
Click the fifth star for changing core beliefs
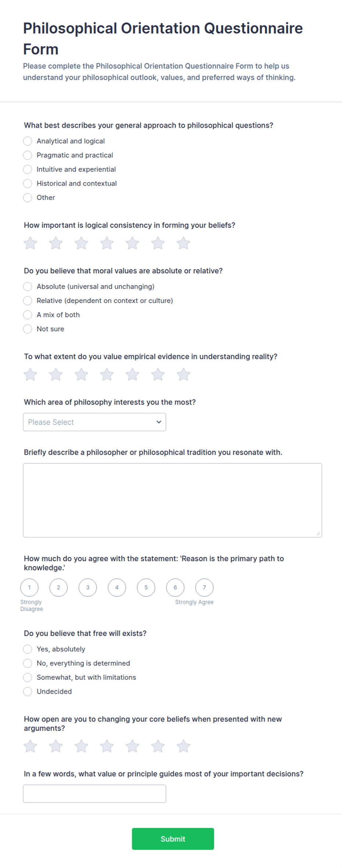pyautogui.click(x=132, y=746)
